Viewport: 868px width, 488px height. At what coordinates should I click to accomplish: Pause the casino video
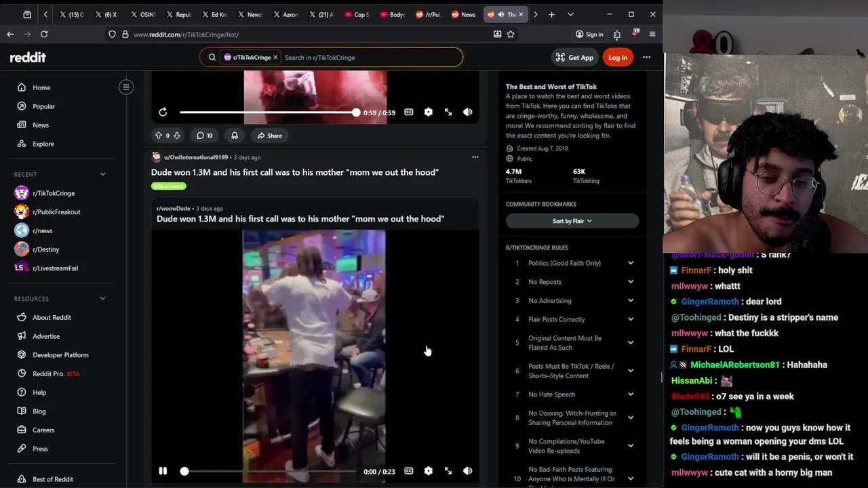pyautogui.click(x=163, y=471)
